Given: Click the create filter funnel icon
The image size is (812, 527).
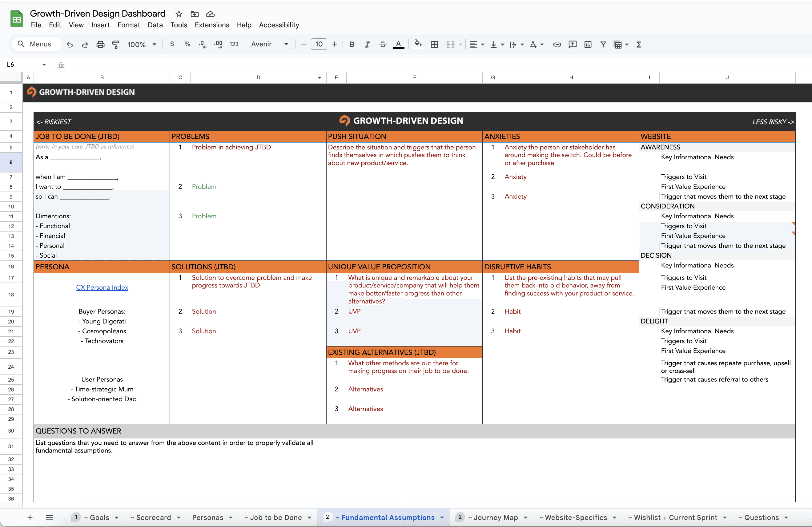Looking at the screenshot, I should click(603, 44).
